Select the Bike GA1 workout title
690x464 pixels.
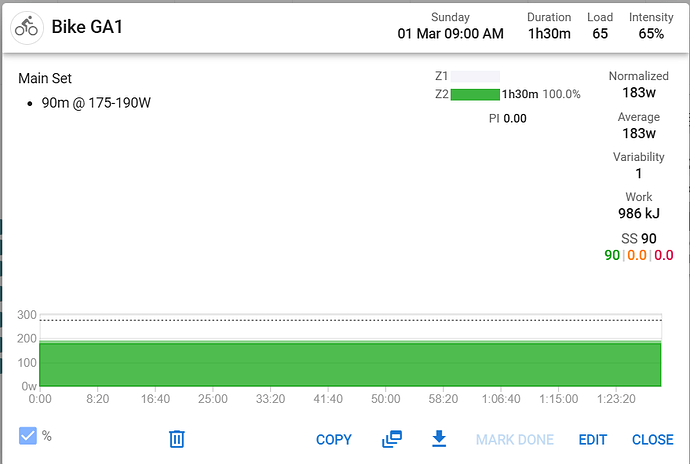coord(88,26)
